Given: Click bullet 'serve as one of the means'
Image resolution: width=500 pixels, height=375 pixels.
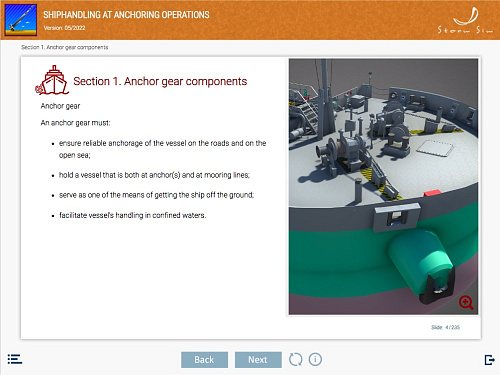Looking at the screenshot, I should pos(156,195).
